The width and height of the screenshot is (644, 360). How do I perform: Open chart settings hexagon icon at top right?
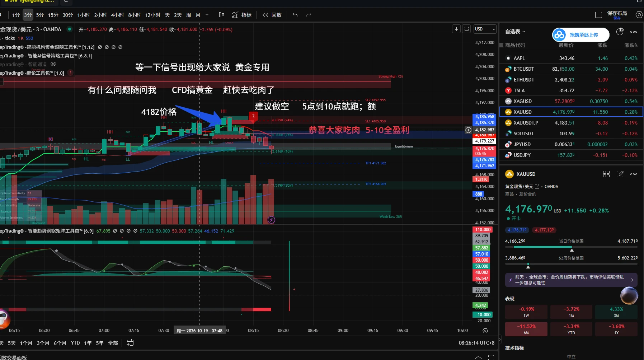tap(639, 15)
